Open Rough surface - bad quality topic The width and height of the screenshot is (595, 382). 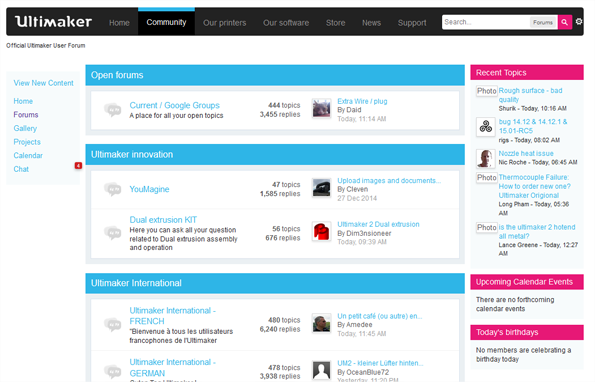530,95
